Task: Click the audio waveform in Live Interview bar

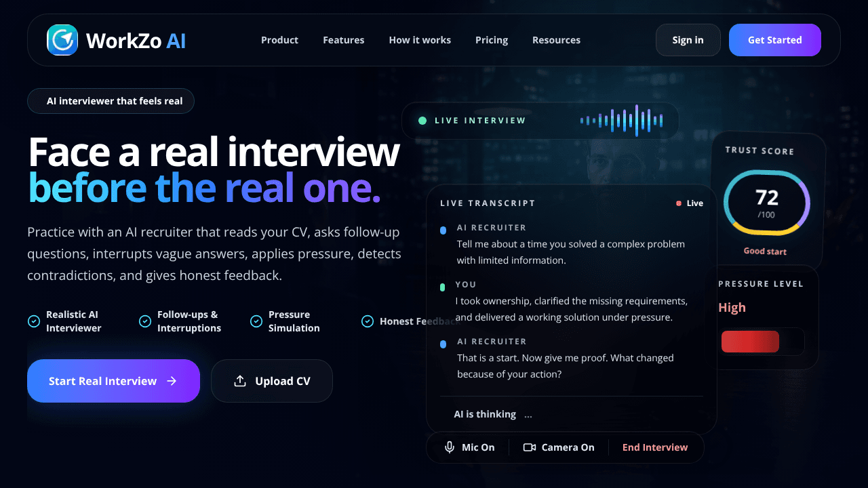Action: click(622, 121)
